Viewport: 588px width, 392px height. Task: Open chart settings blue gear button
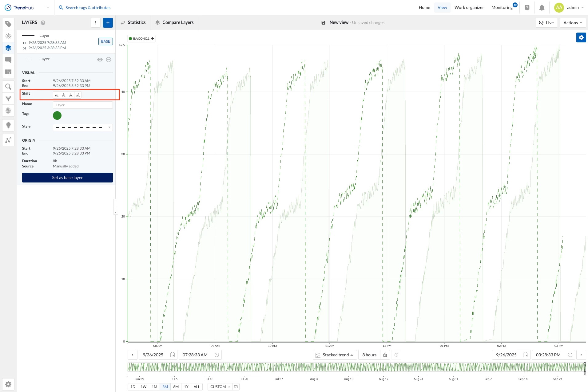click(x=581, y=37)
